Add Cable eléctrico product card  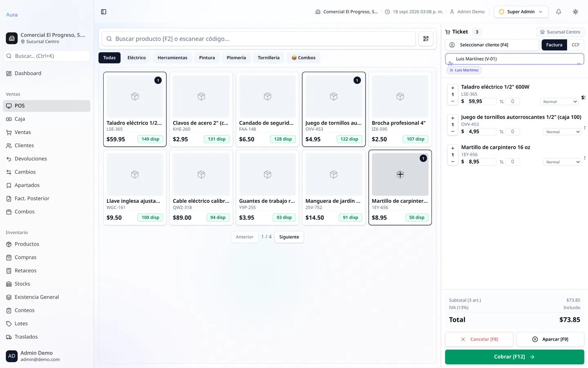coord(201,188)
